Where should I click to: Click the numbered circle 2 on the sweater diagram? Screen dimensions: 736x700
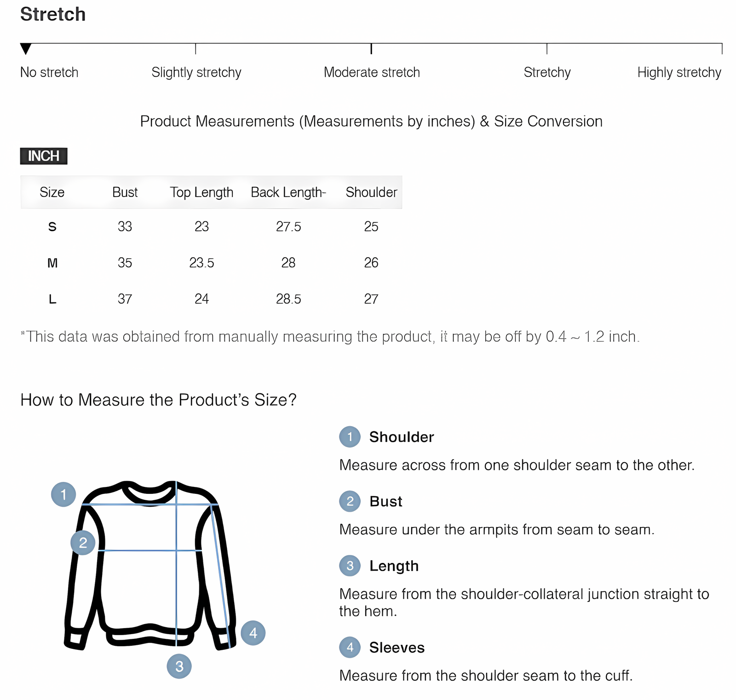(83, 543)
